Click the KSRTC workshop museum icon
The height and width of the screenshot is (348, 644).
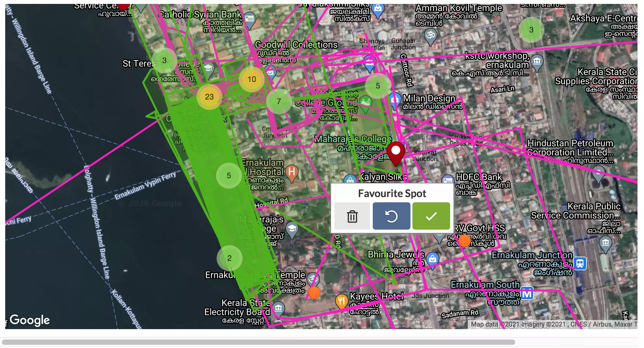coord(537,61)
